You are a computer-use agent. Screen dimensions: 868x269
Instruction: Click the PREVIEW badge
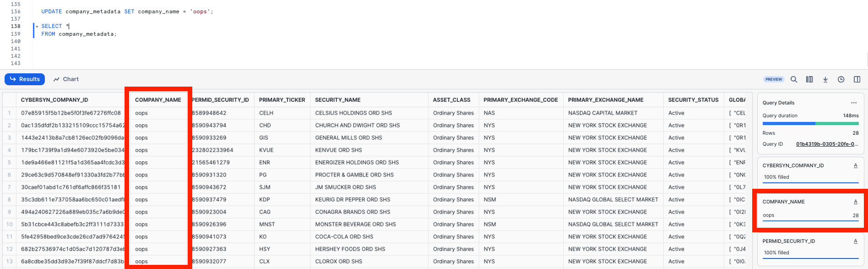point(774,79)
